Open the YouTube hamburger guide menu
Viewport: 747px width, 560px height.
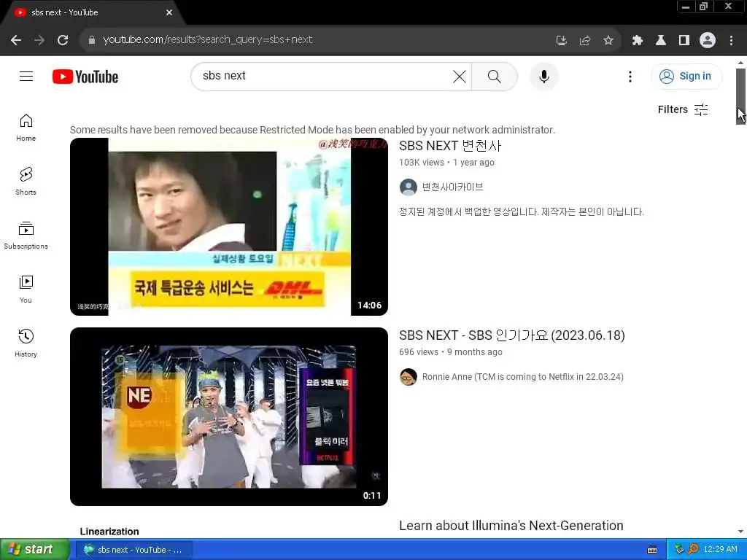26,76
